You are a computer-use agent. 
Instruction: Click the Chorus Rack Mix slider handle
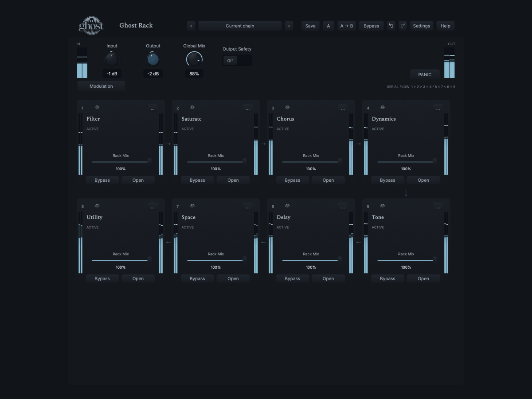(340, 160)
